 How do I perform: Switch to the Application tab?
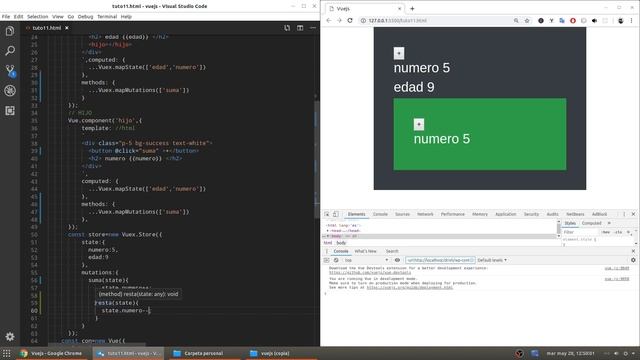[505, 214]
